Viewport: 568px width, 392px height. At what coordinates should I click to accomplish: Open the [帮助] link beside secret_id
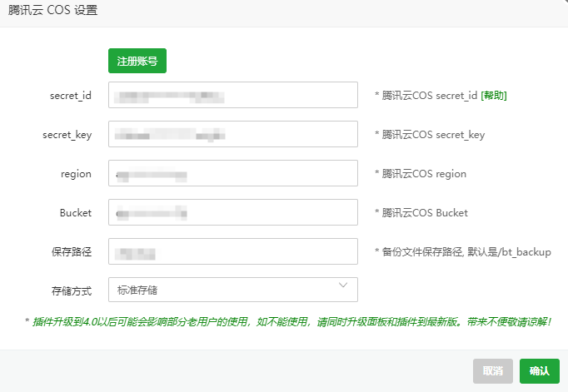[494, 96]
